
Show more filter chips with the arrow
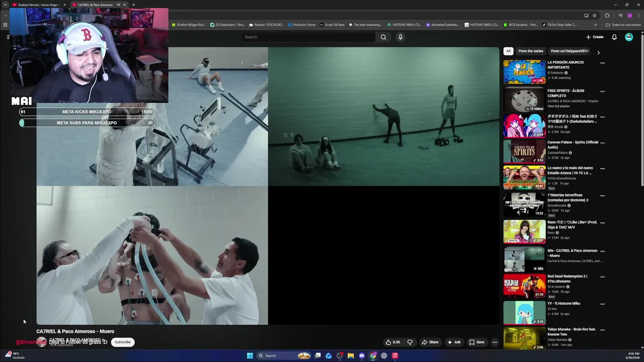tap(598, 52)
